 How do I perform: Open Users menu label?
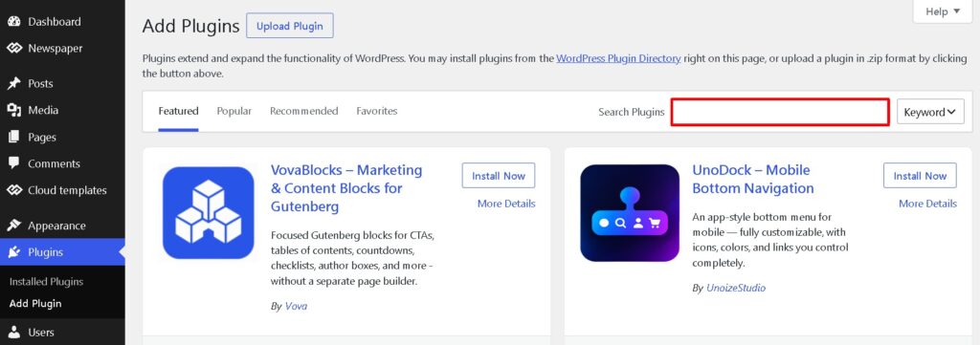coord(41,333)
